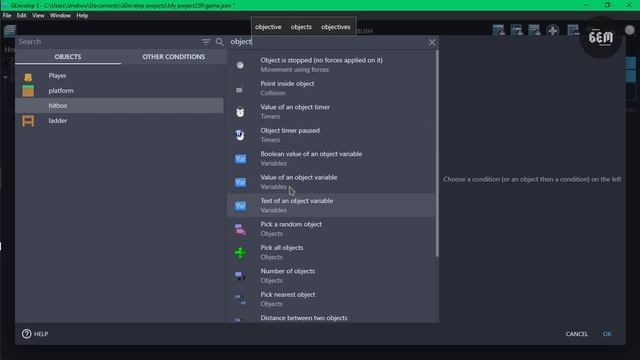Click the Text of object variable icon

point(240,205)
